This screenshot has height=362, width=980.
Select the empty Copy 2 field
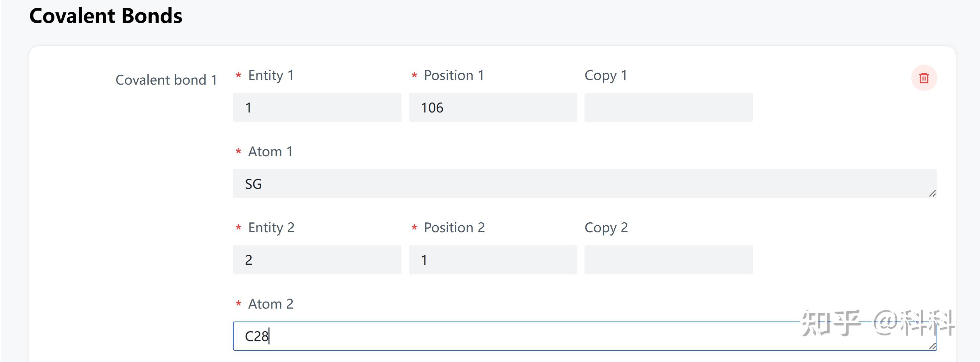click(x=668, y=260)
